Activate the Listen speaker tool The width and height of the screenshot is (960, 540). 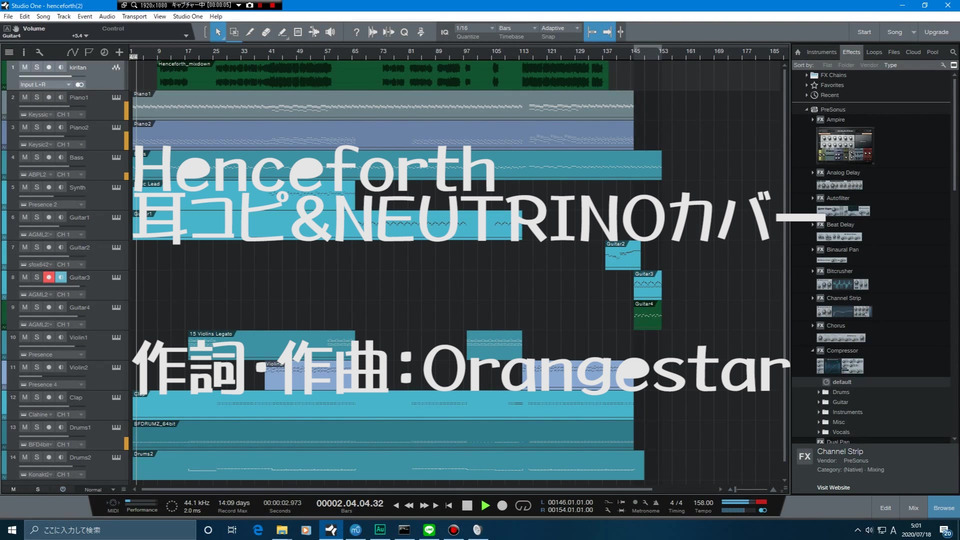[330, 32]
